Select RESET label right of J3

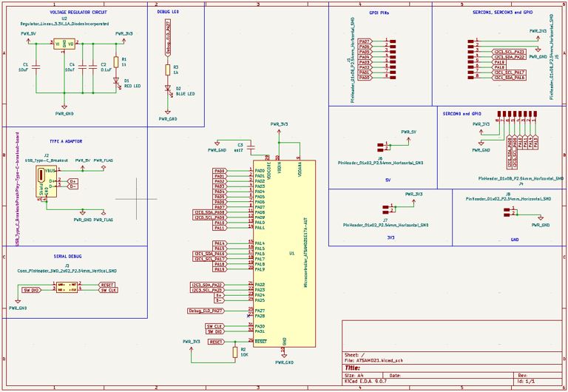point(106,285)
